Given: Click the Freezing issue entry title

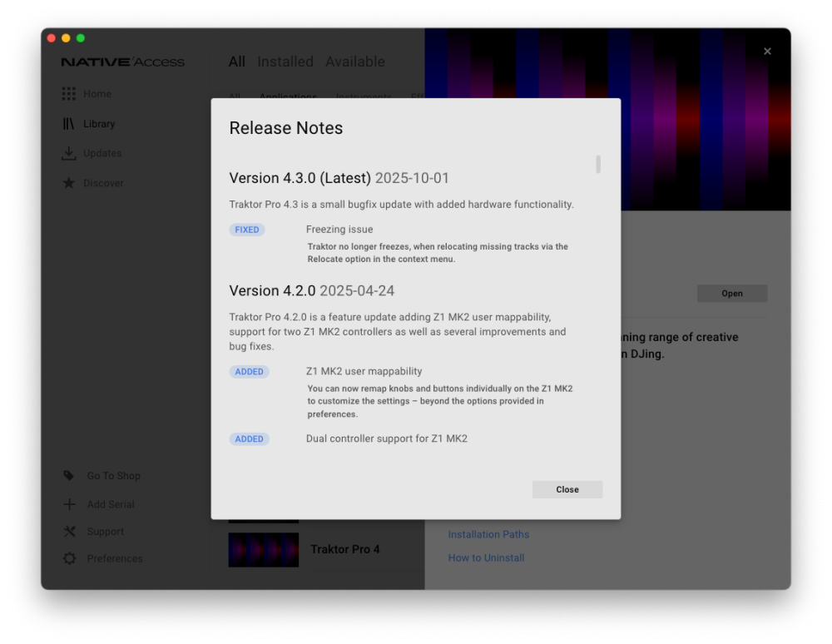Looking at the screenshot, I should 339,229.
